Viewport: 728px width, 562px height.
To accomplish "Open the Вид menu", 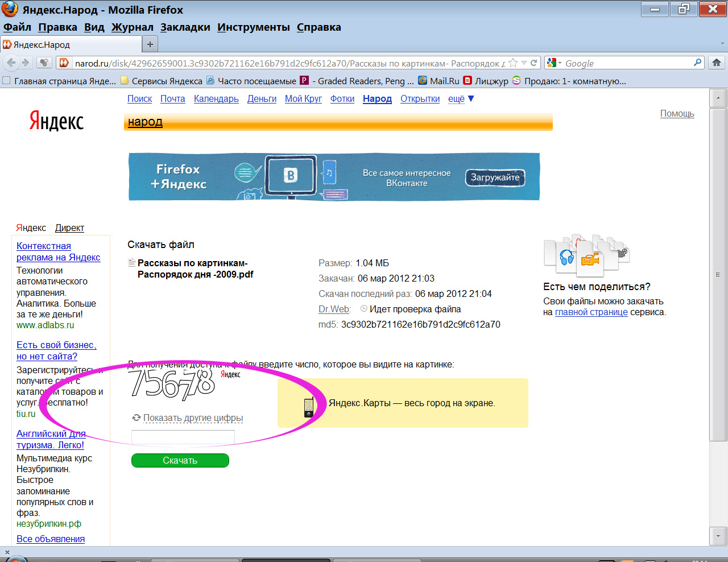I will [x=94, y=27].
